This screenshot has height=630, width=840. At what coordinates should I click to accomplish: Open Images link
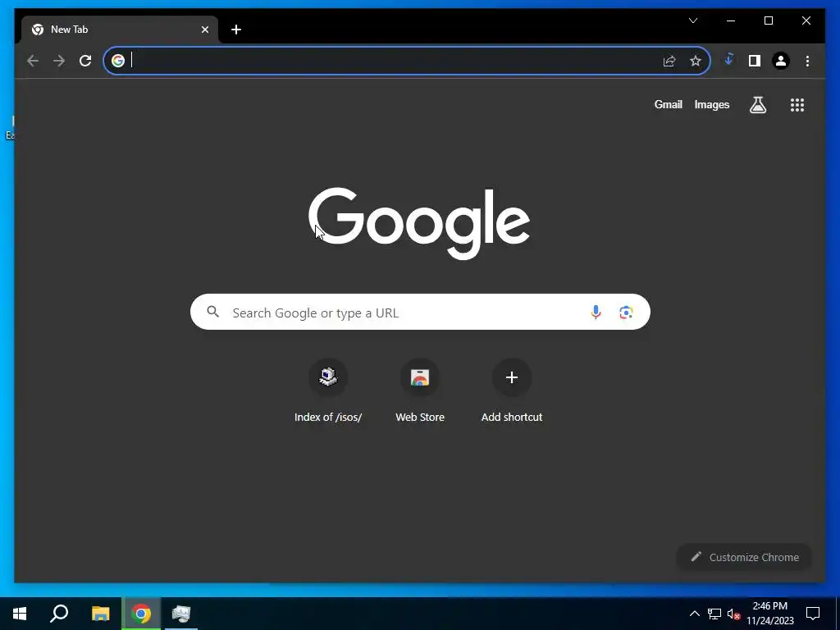tap(711, 105)
